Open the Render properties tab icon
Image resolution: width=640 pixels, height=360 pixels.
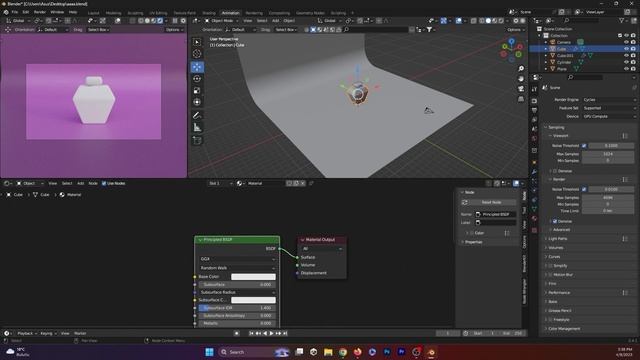pyautogui.click(x=534, y=101)
